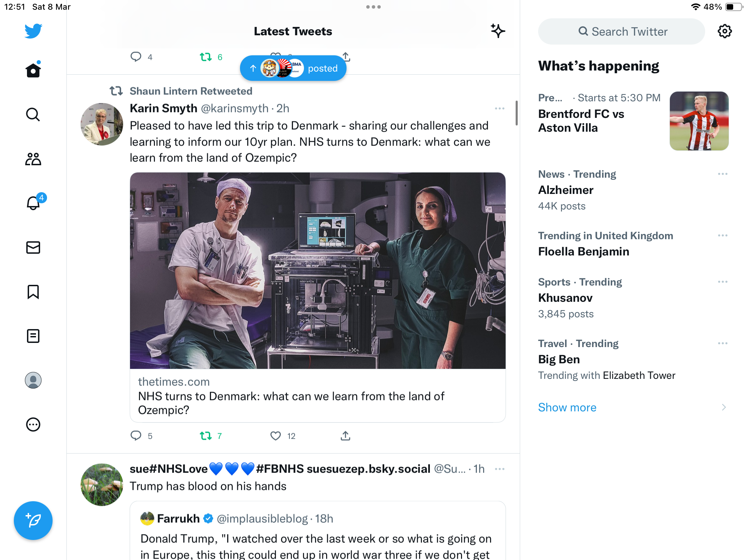Tap the Twitter bird logo
This screenshot has height=560, width=747.
pyautogui.click(x=33, y=31)
